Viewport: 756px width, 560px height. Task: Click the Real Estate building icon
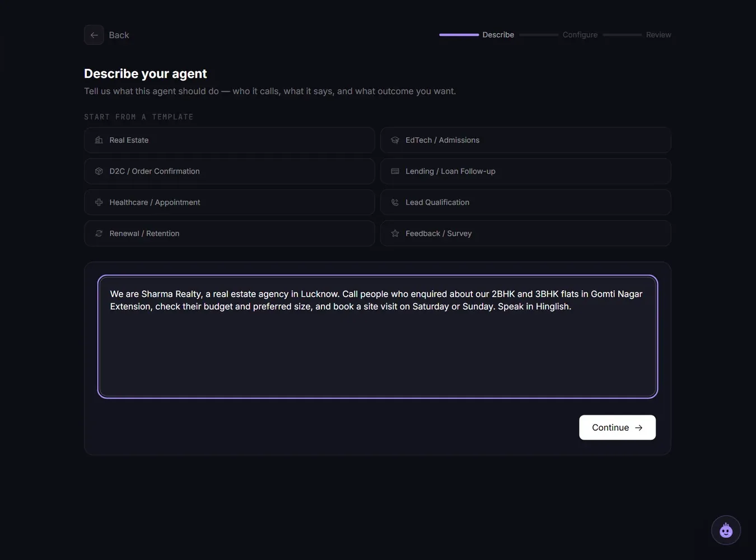[99, 140]
